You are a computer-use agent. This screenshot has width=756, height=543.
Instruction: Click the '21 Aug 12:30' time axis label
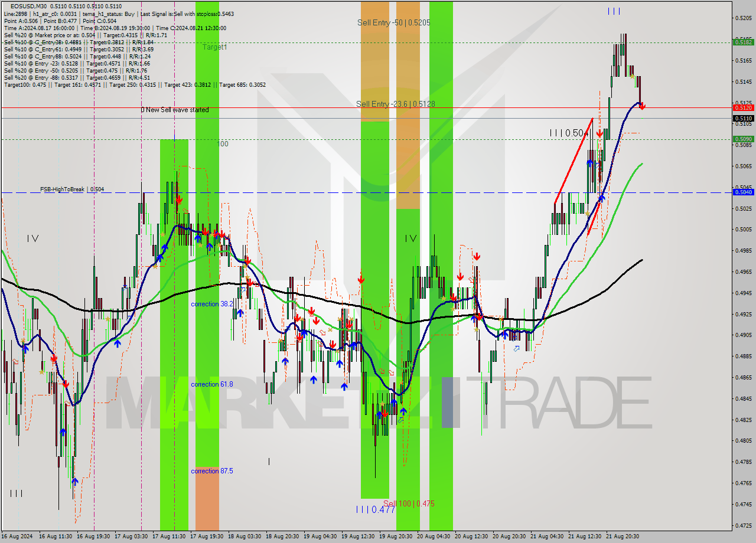point(584,537)
